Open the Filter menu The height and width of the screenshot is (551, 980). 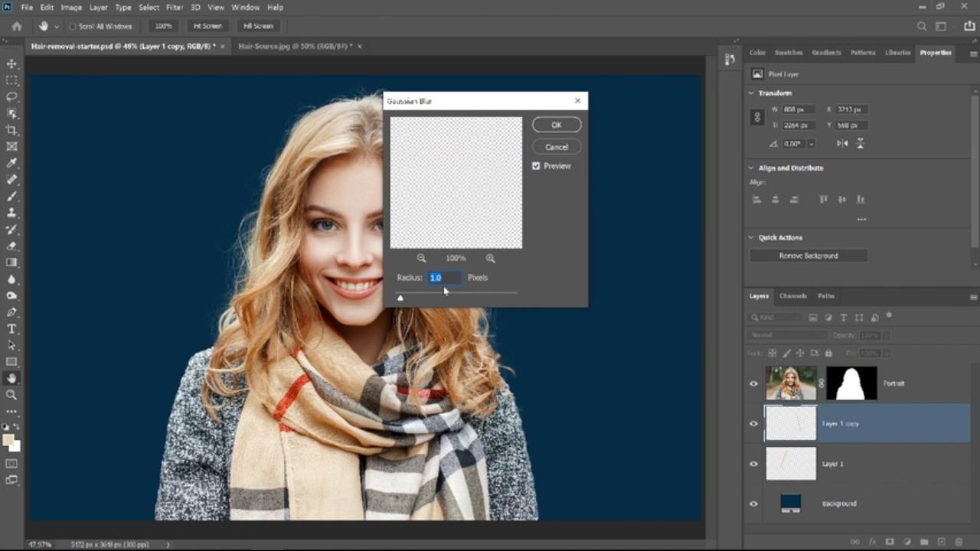[174, 8]
